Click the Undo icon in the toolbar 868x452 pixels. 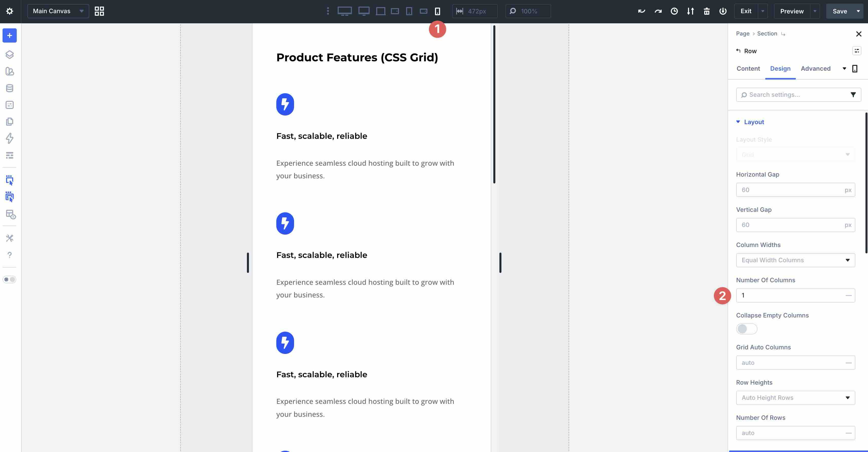641,11
